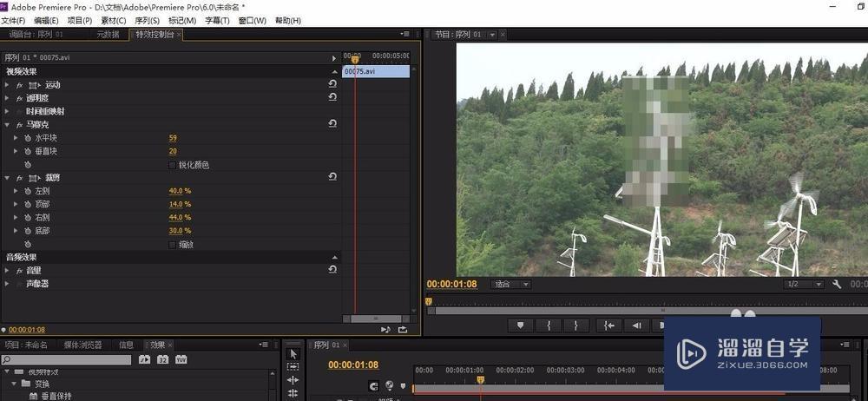Switch to the 项目: 未命名 tab
The height and width of the screenshot is (401, 868).
26,345
